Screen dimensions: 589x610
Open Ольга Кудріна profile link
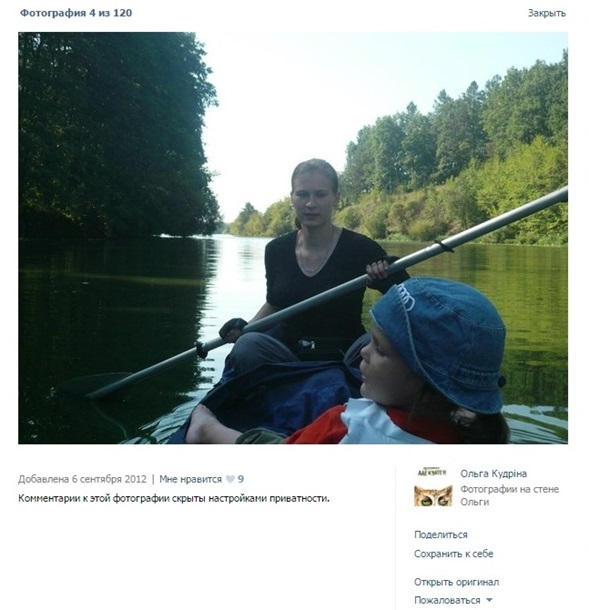493,473
